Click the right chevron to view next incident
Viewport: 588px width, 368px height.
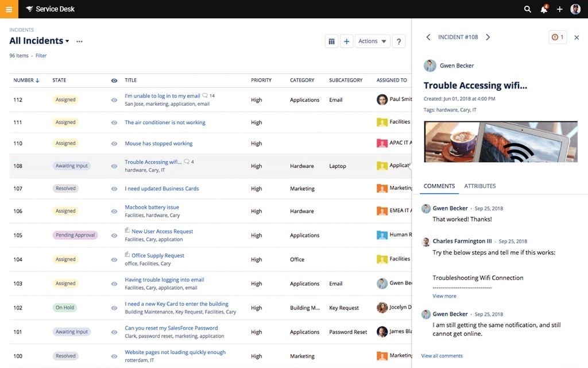click(x=488, y=36)
